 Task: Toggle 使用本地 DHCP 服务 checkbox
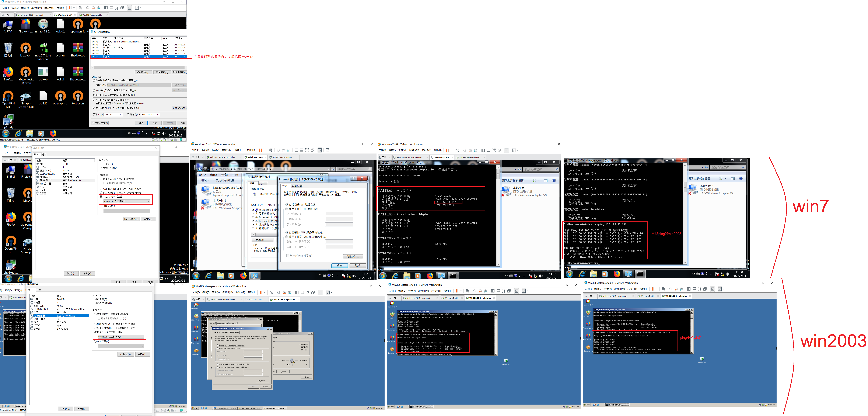(94, 108)
